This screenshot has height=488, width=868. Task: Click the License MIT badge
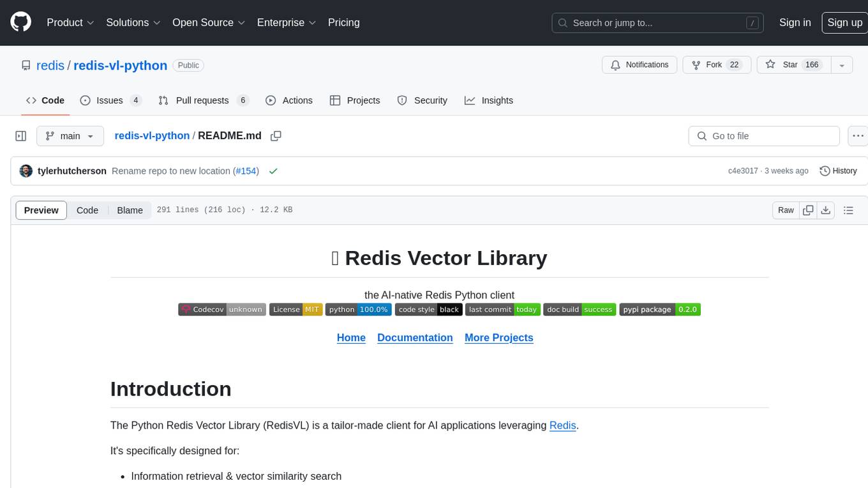coord(296,309)
